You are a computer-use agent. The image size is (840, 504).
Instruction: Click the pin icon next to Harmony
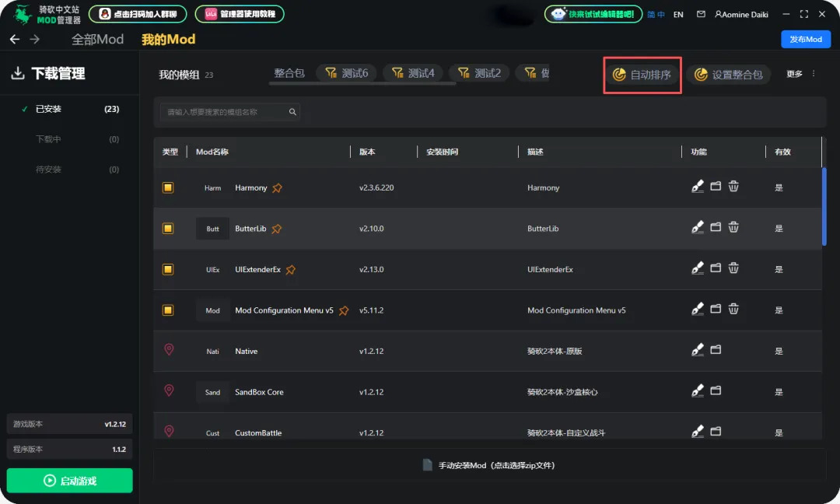click(x=277, y=188)
